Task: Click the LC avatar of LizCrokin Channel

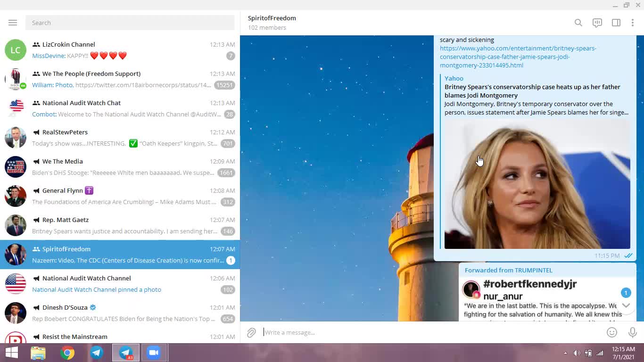Action: (x=16, y=50)
